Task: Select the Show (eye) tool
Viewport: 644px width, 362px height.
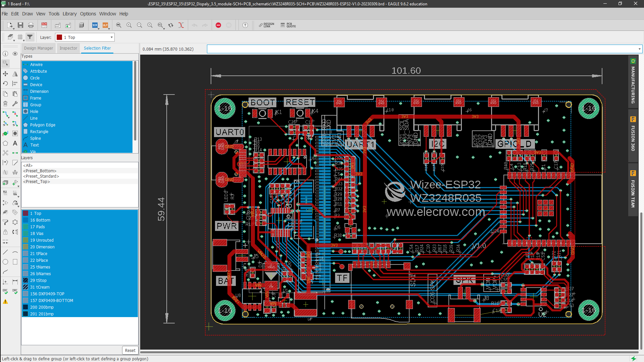Action: click(x=15, y=54)
